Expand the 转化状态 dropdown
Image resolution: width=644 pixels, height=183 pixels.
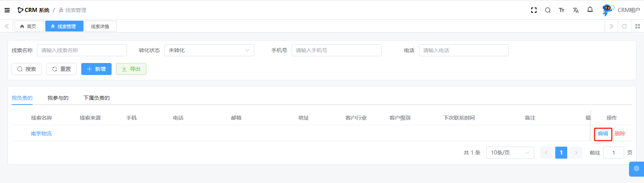[209, 50]
